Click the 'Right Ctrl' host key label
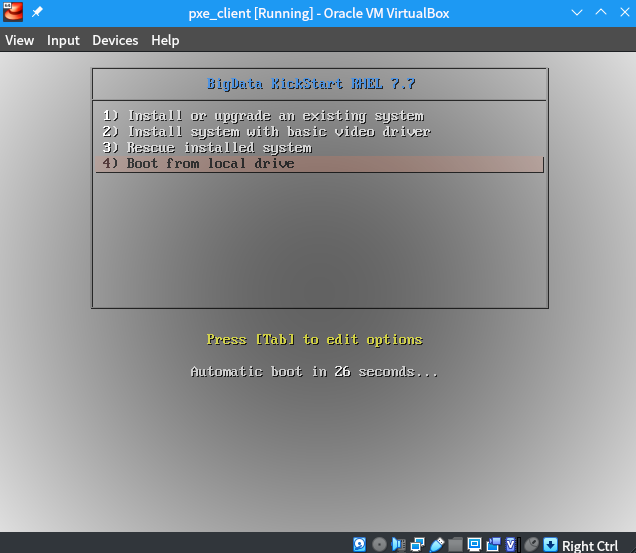The width and height of the screenshot is (636, 553). (590, 545)
